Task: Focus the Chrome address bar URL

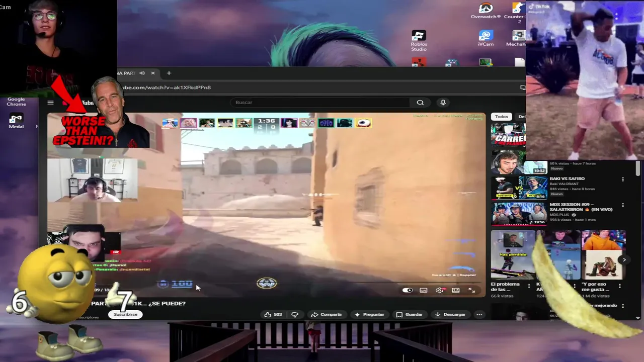Action: pos(167,87)
